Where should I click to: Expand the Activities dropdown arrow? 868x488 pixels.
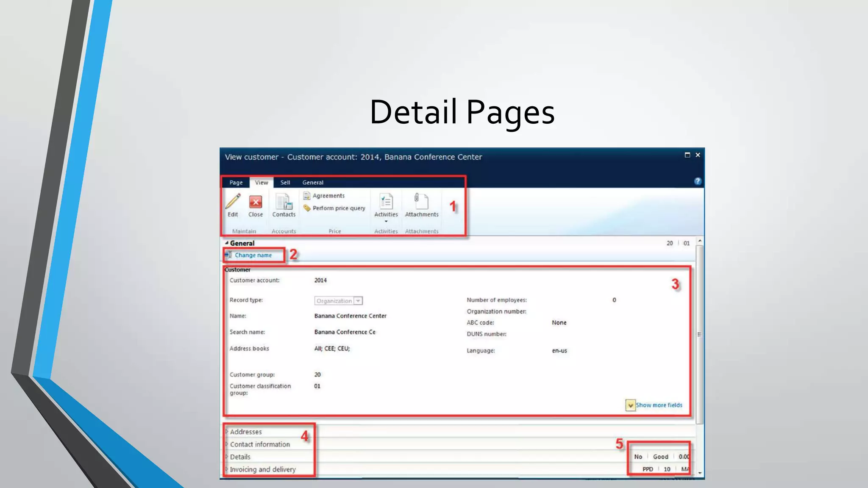386,221
